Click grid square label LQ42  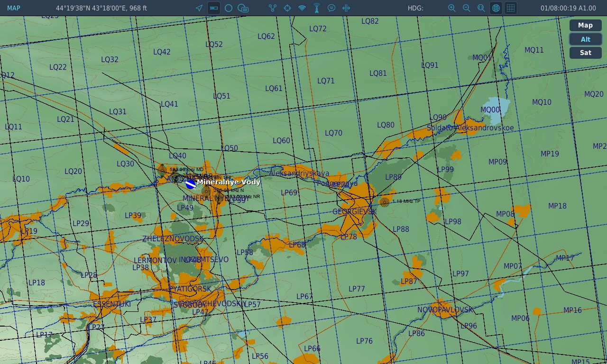coord(162,52)
